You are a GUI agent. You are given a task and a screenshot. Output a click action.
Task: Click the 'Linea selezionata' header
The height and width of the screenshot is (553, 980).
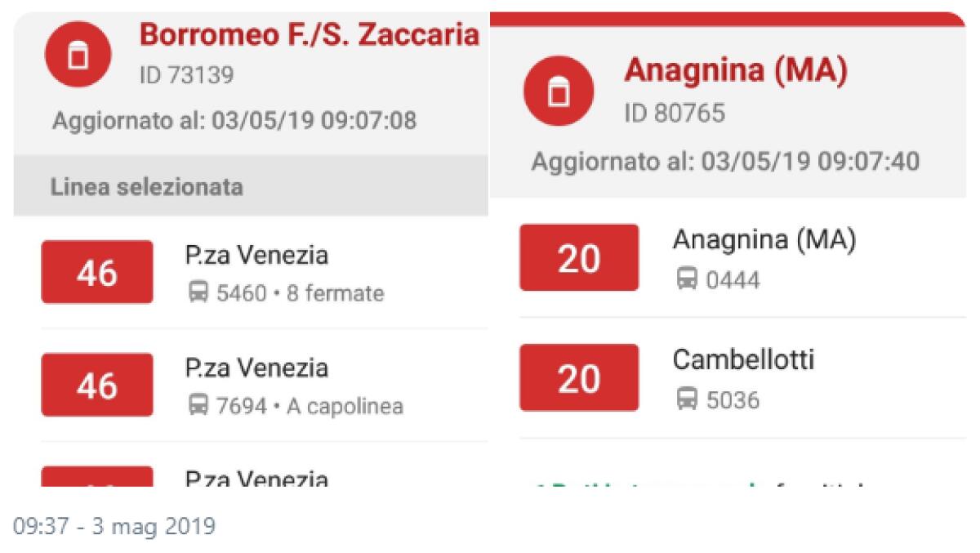tap(147, 187)
